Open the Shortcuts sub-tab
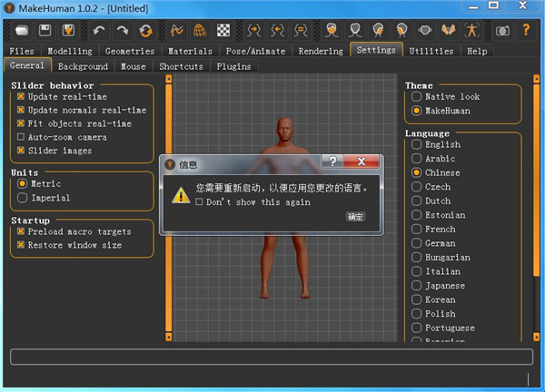The width and height of the screenshot is (545, 392). (x=181, y=66)
